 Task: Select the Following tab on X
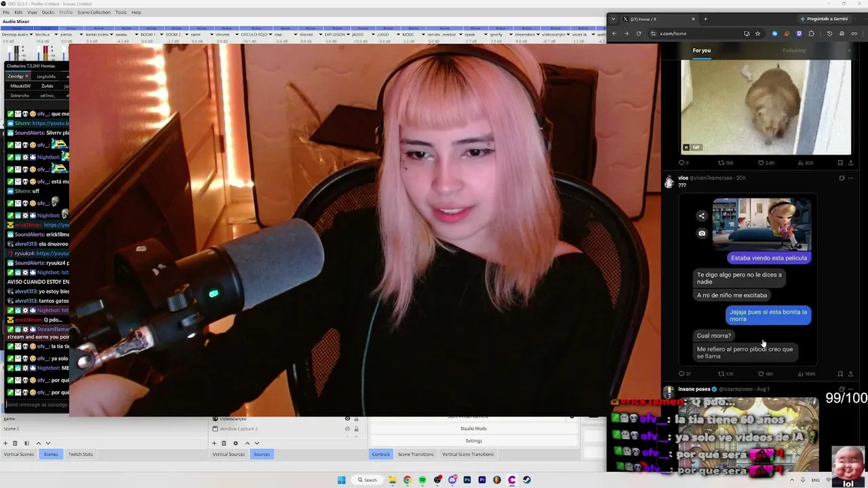tap(794, 50)
